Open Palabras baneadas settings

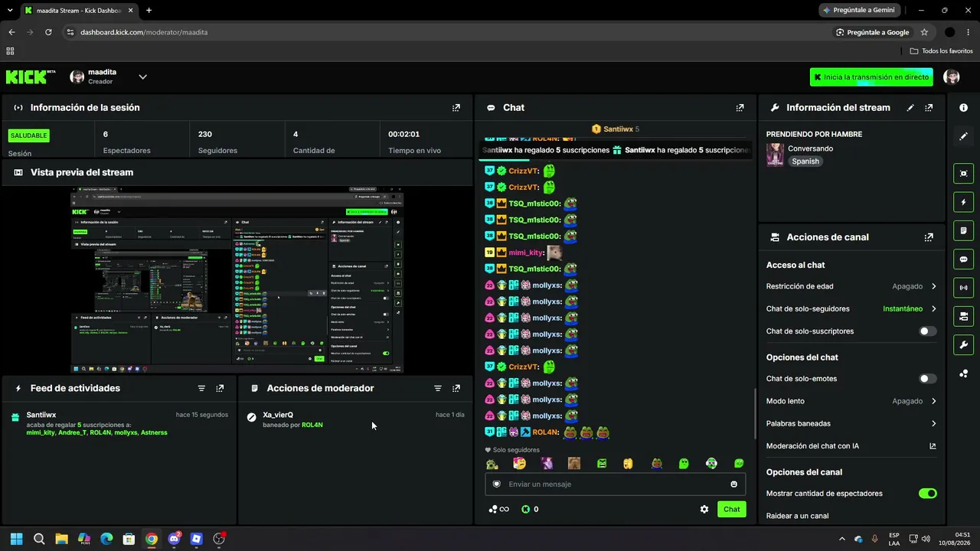(x=851, y=423)
